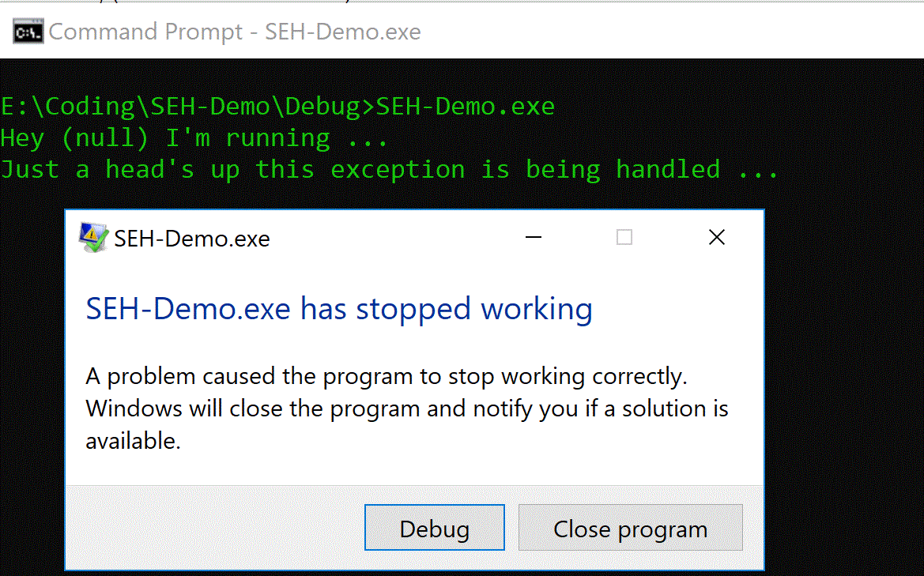Click the Close program button
This screenshot has height=576, width=924.
click(630, 528)
